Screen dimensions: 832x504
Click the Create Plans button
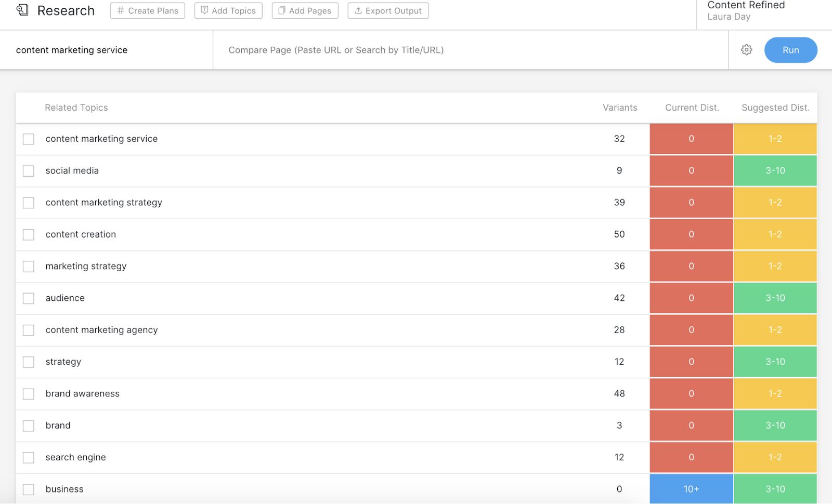pyautogui.click(x=148, y=10)
